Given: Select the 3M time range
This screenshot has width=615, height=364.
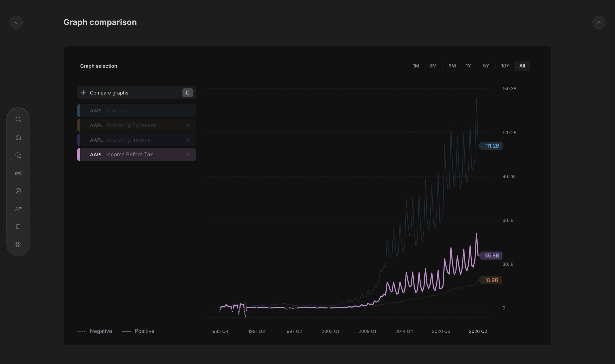Looking at the screenshot, I should (x=433, y=66).
